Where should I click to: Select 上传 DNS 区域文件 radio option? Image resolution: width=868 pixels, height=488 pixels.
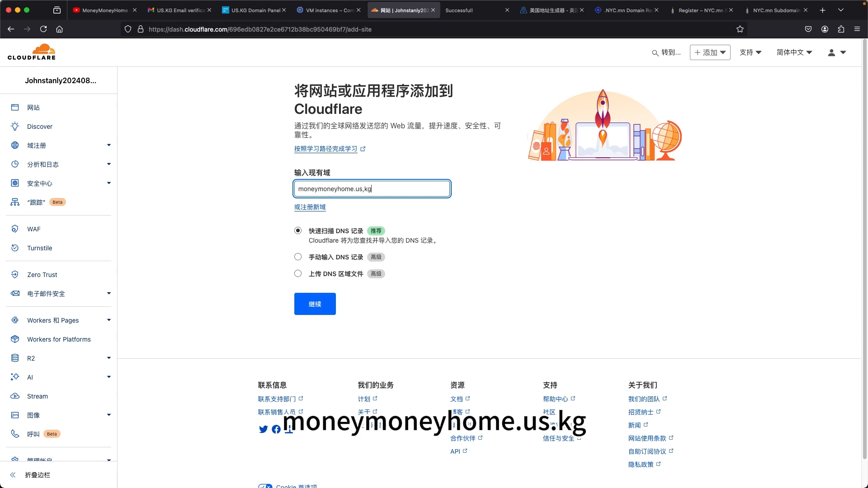point(298,273)
